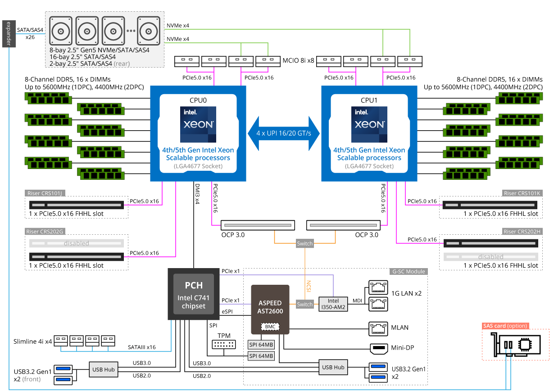Click the MLAN port icon
This screenshot has width=554, height=392.
tap(378, 329)
